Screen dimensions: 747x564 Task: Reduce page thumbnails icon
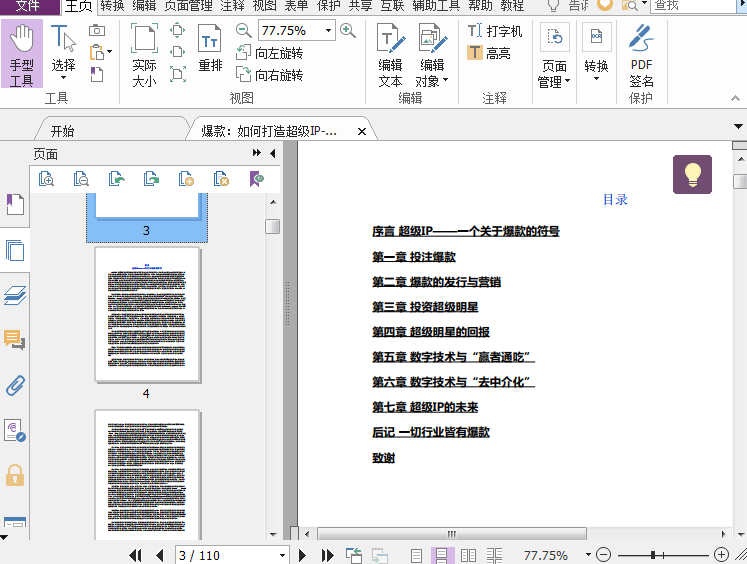tap(81, 179)
